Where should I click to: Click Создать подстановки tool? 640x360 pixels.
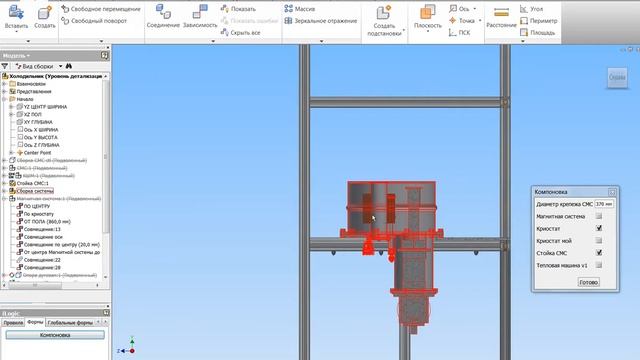384,20
